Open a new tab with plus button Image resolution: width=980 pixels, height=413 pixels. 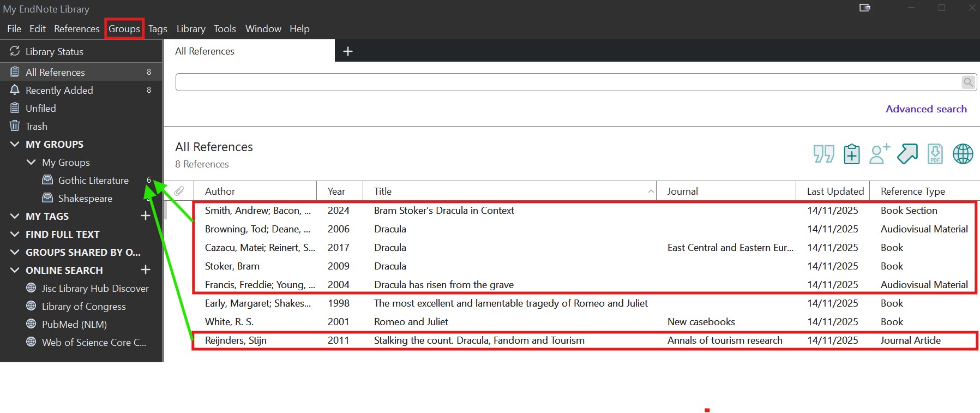pos(348,51)
